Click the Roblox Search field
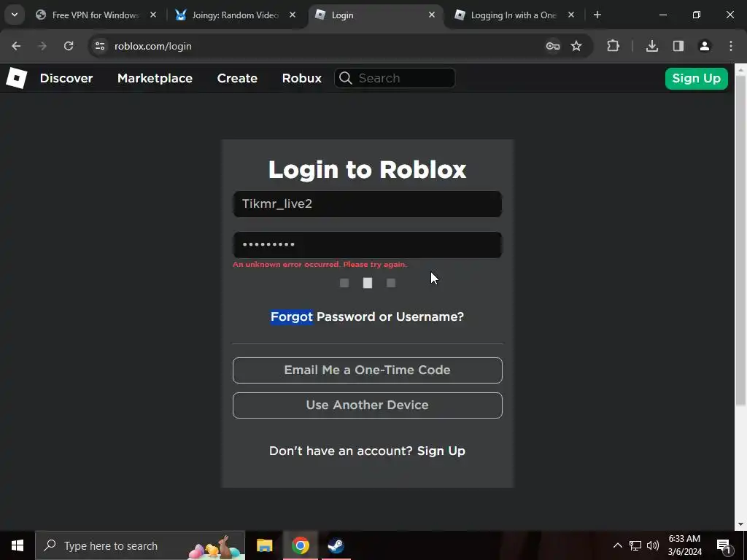747x560 pixels. pos(395,78)
